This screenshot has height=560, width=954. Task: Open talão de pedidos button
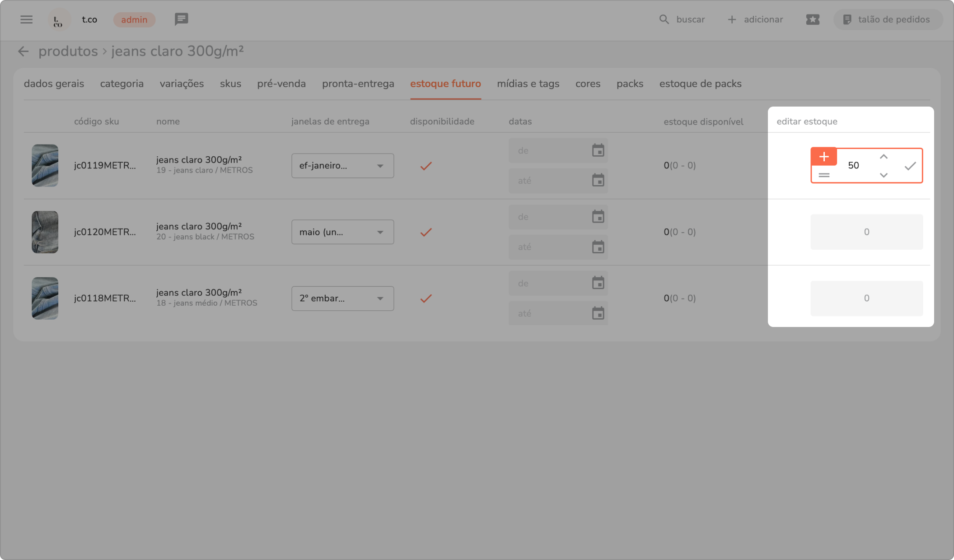point(887,19)
